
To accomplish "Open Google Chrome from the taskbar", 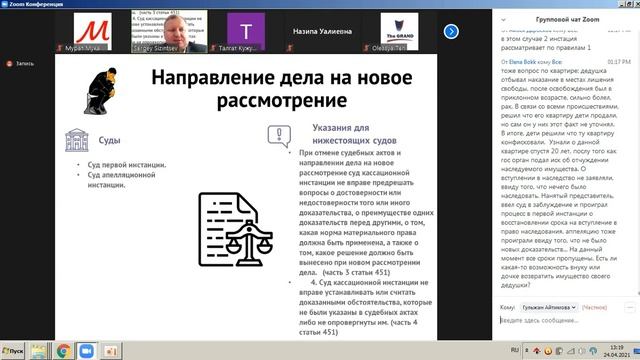I will pyautogui.click(x=63, y=351).
